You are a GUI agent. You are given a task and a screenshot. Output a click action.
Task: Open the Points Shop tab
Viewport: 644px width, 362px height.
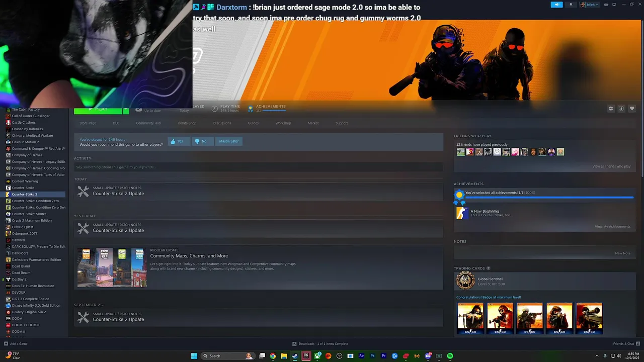[187, 123]
